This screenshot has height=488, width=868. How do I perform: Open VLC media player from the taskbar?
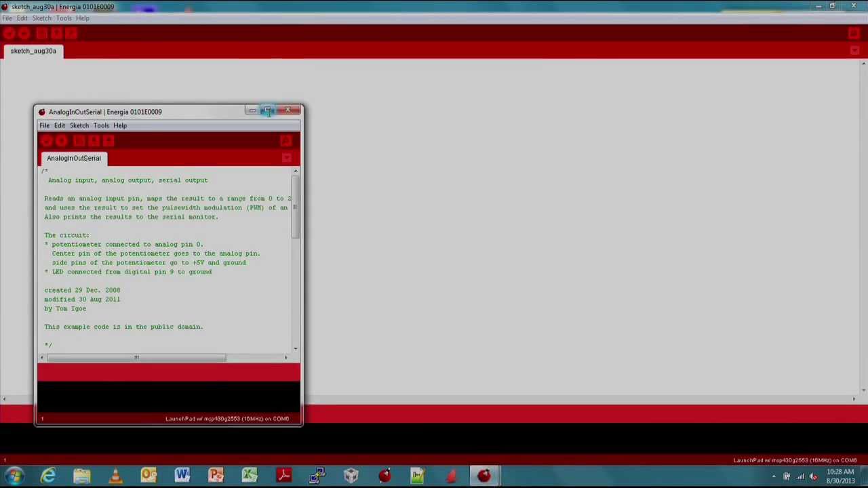point(115,476)
